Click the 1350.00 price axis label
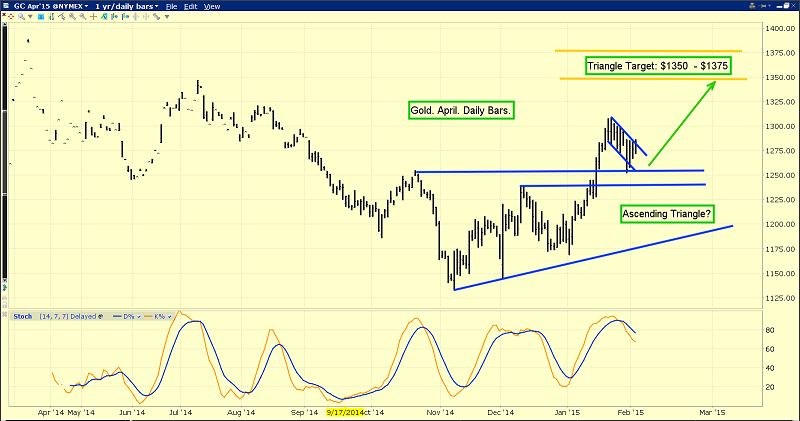The width and height of the screenshot is (800, 421). pyautogui.click(x=780, y=78)
